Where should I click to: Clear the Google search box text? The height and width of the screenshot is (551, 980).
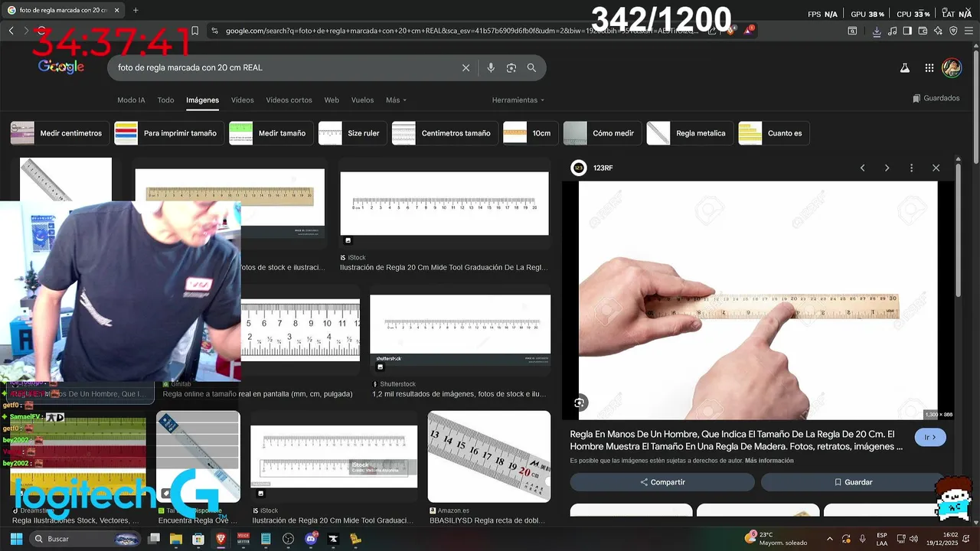coord(465,68)
